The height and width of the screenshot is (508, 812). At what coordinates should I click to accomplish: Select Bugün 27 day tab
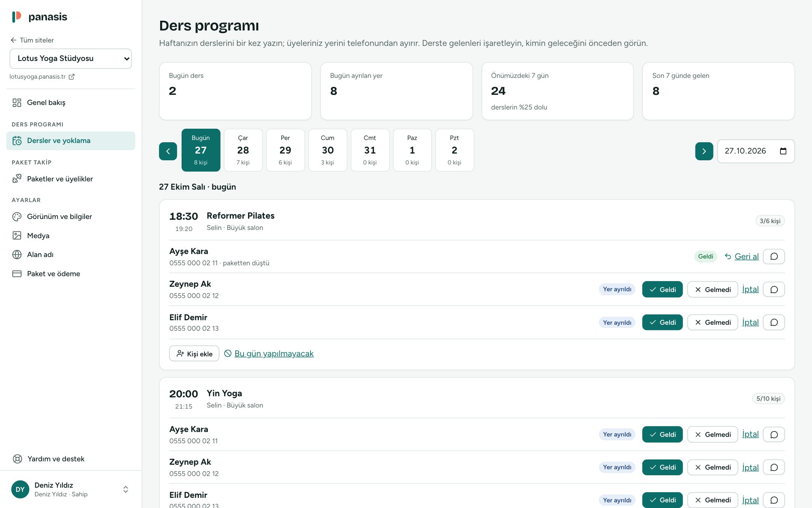coord(201,150)
